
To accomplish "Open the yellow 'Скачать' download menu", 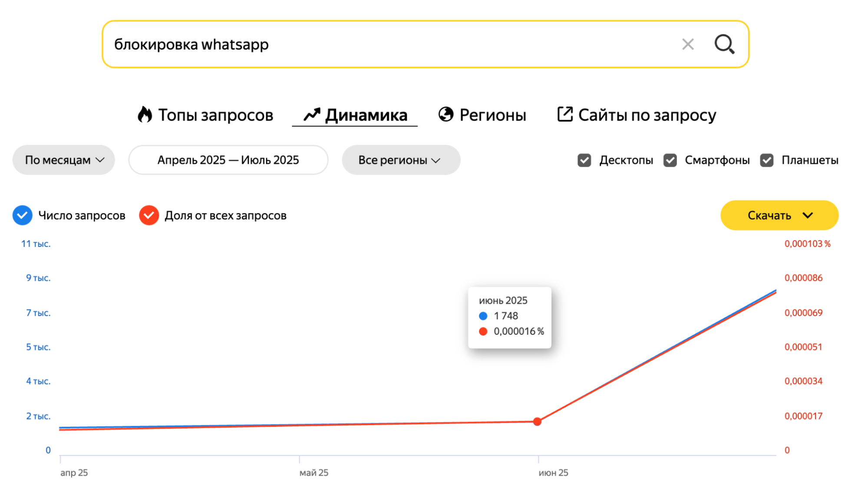I will [779, 215].
